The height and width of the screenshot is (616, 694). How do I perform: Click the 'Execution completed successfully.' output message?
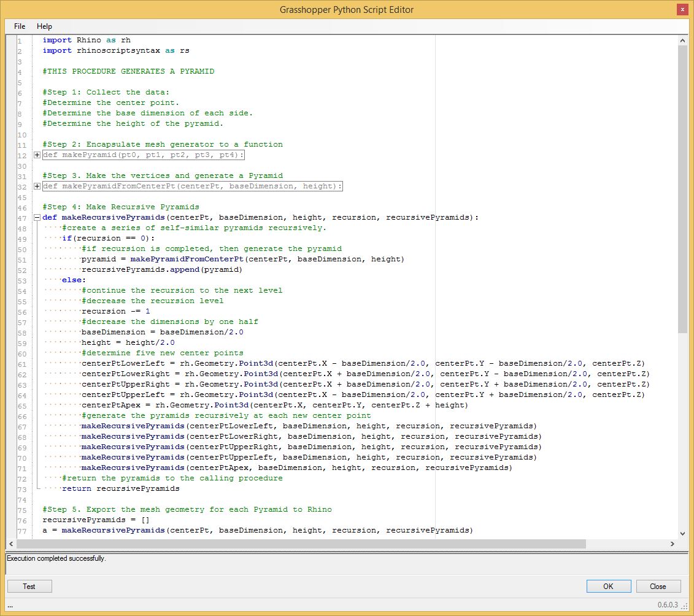click(56, 558)
